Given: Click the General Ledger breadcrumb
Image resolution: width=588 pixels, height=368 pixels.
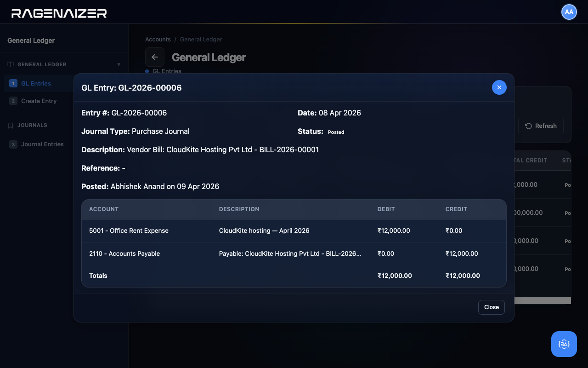Looking at the screenshot, I should pyautogui.click(x=201, y=40).
